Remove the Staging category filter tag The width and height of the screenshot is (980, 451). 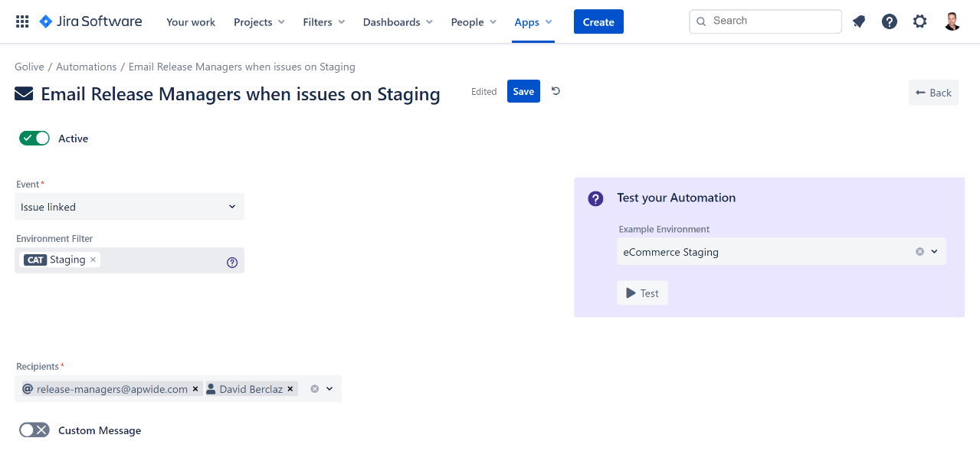[x=93, y=260]
